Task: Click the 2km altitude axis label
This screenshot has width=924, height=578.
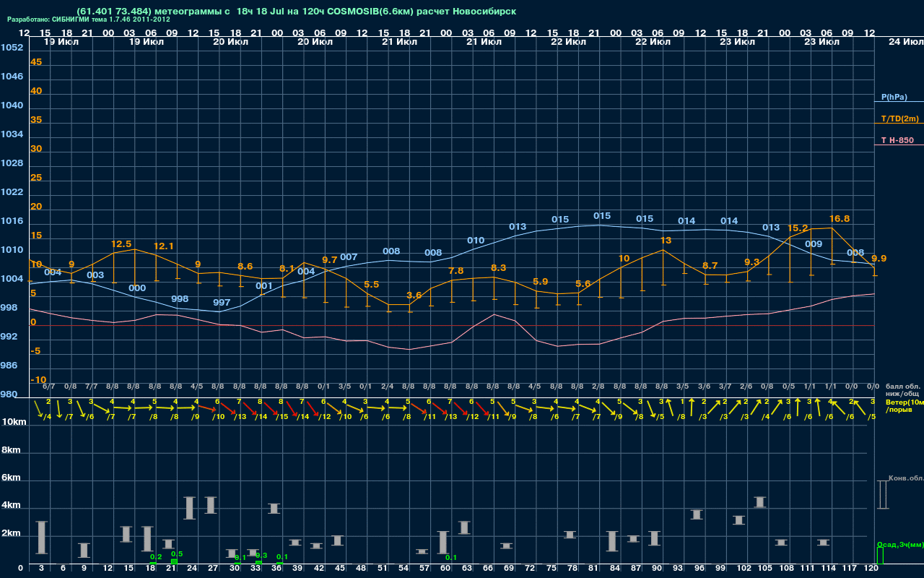Action: 10,533
